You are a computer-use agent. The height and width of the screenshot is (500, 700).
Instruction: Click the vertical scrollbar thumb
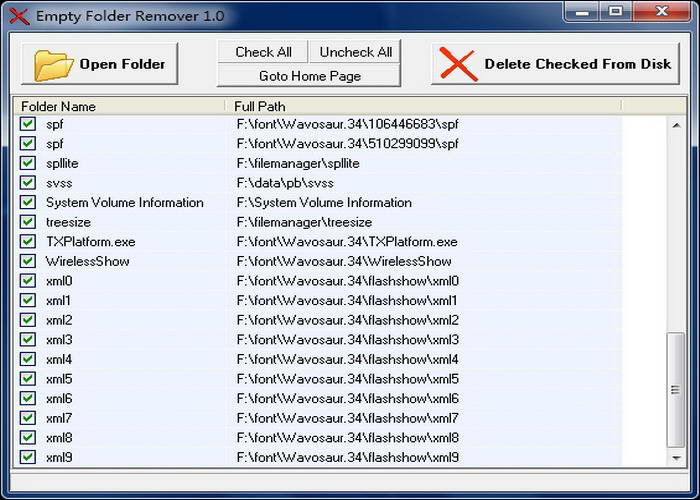click(x=676, y=390)
